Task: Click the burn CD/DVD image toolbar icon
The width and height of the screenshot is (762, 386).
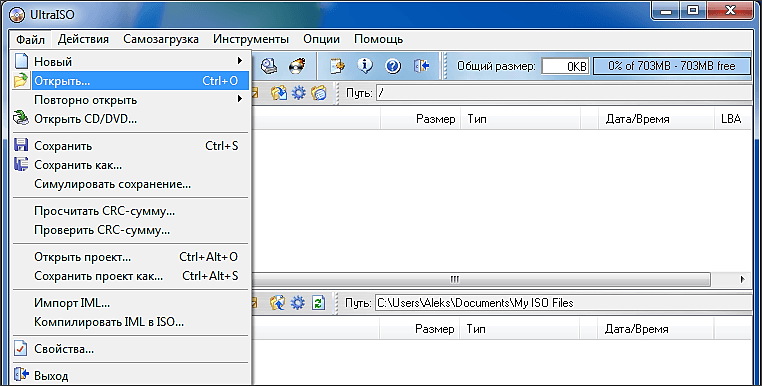Action: coord(297,66)
